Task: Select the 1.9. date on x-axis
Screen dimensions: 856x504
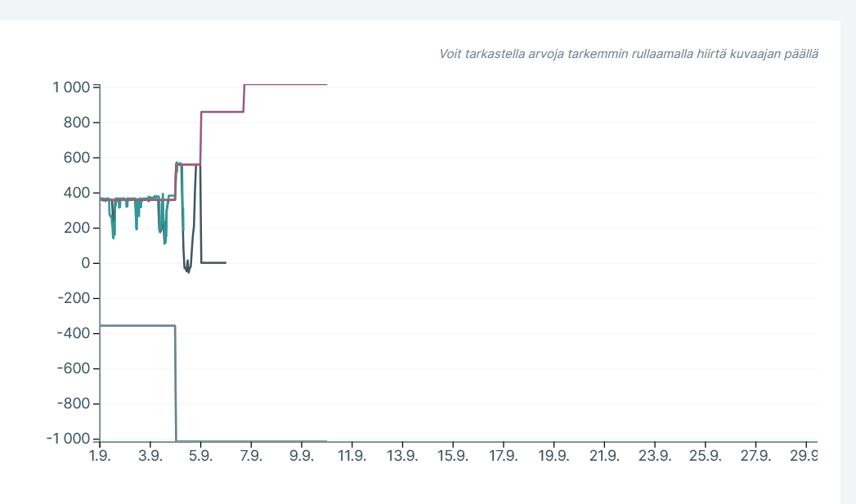Action: pos(100,456)
